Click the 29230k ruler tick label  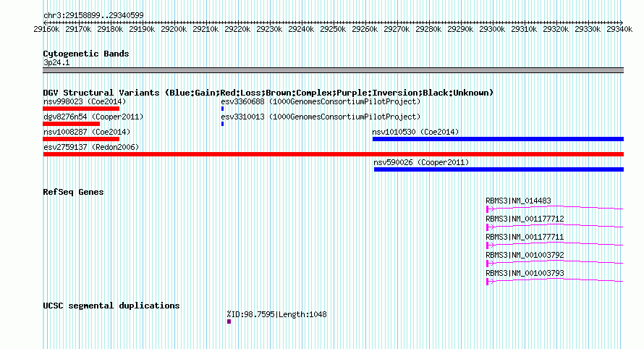point(269,29)
